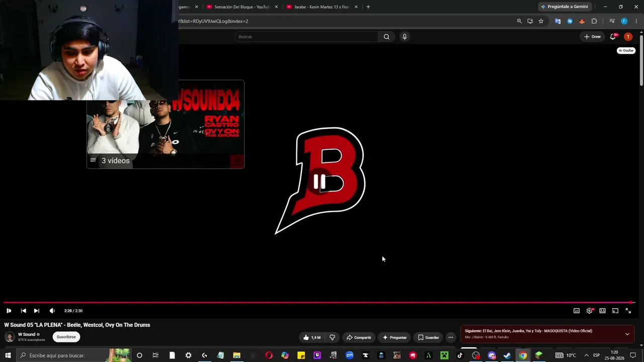Click the YouTube search input field
This screenshot has height=362, width=644.
(306, 37)
